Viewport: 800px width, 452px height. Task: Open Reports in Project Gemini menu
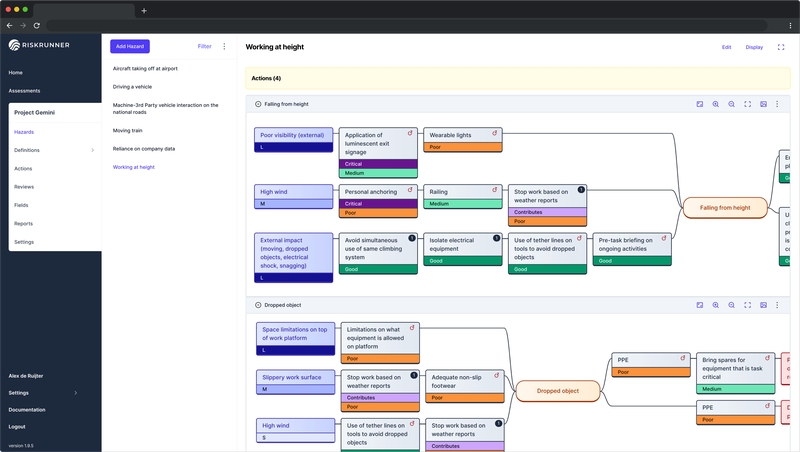coord(23,224)
